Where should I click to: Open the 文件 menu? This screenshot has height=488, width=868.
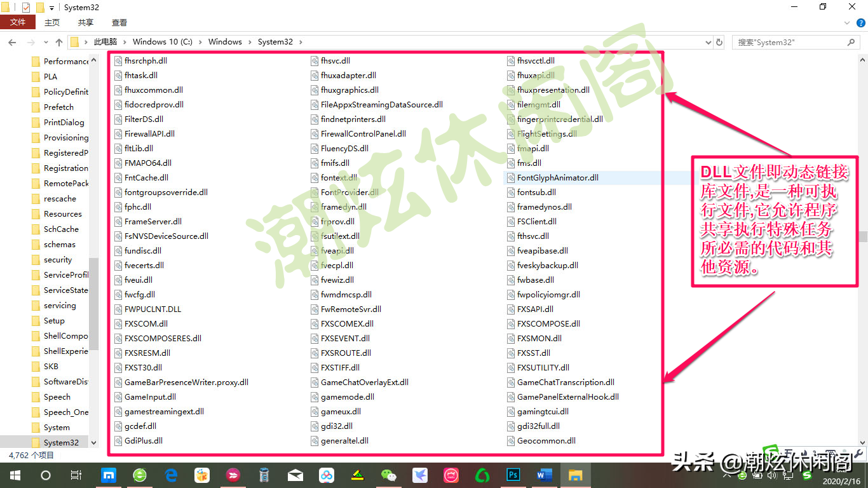(18, 22)
